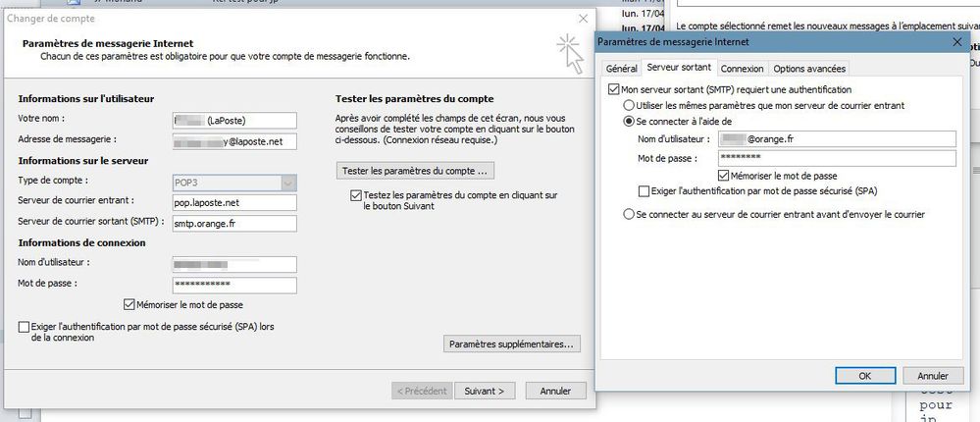Confirm with OK button
980x422 pixels.
tap(865, 376)
